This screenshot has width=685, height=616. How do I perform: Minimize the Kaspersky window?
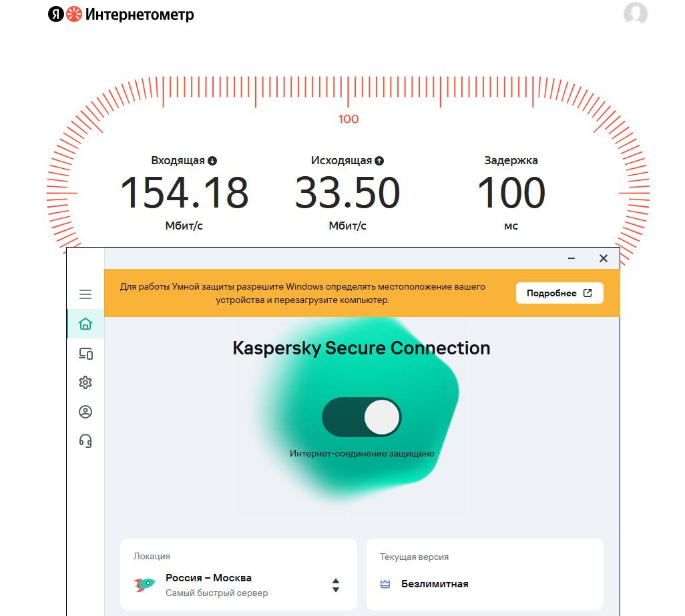click(572, 258)
